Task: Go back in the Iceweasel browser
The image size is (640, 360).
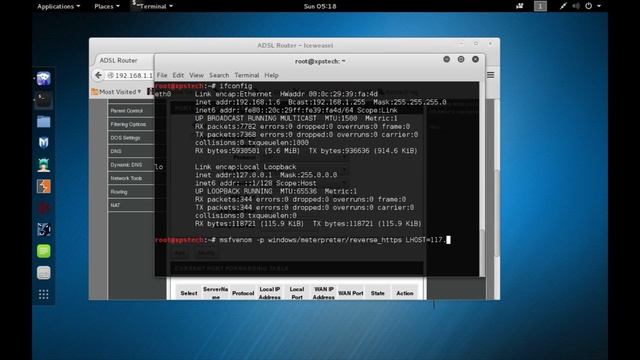Action: [98, 75]
